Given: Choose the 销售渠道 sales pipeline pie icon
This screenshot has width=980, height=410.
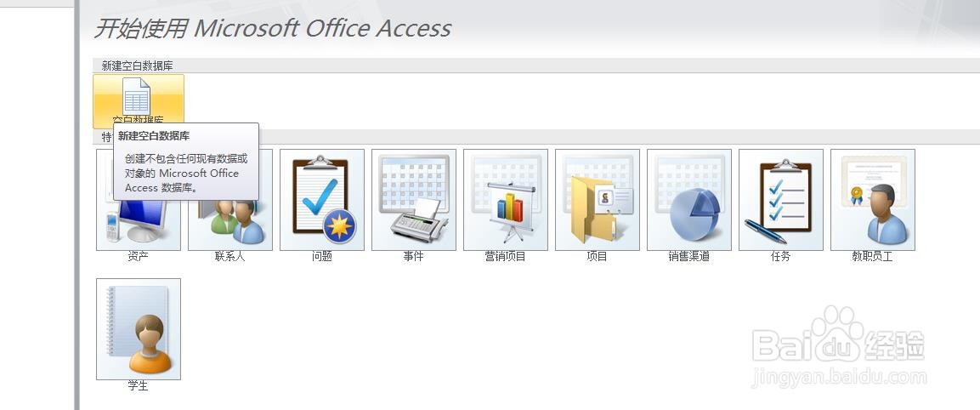Looking at the screenshot, I should click(689, 200).
